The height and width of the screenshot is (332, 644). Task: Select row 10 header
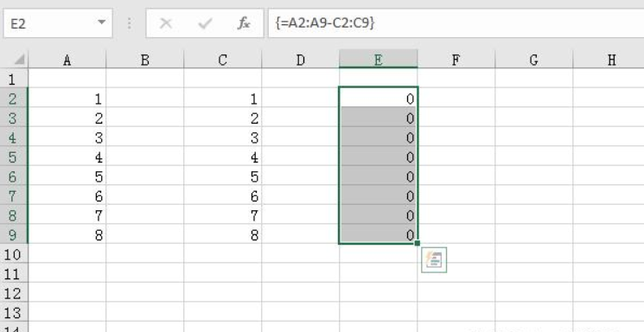pyautogui.click(x=14, y=255)
